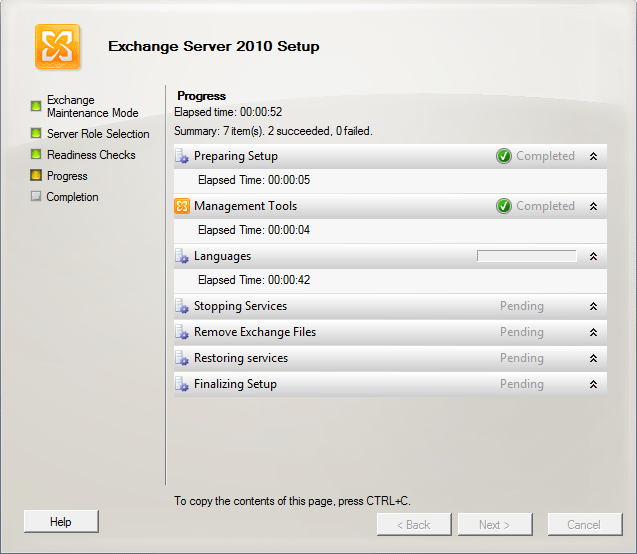Click the Finalizing Setup row icon

click(182, 384)
